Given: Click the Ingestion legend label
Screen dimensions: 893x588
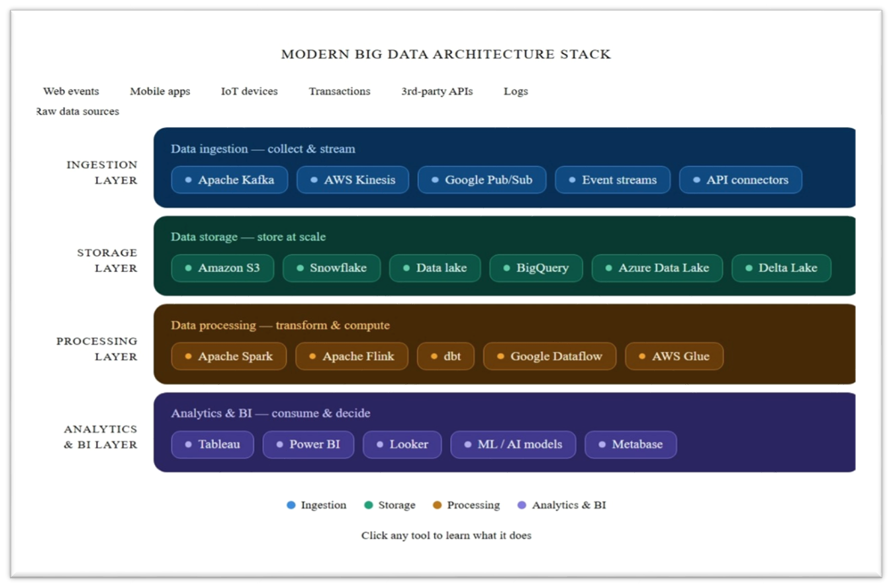Looking at the screenshot, I should [324, 505].
